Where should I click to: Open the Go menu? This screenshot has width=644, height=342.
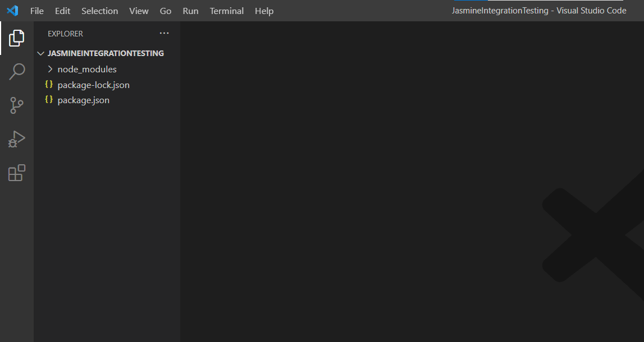coord(165,11)
